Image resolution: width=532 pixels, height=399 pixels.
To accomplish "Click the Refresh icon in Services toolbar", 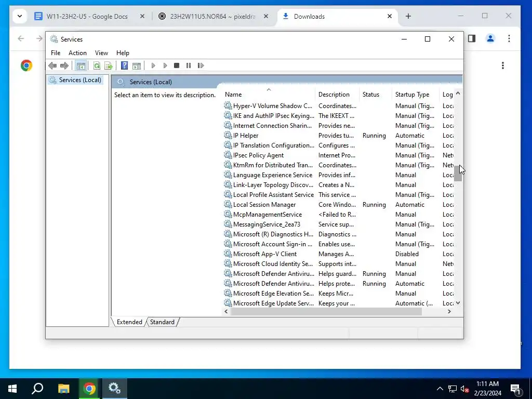I will [97, 65].
